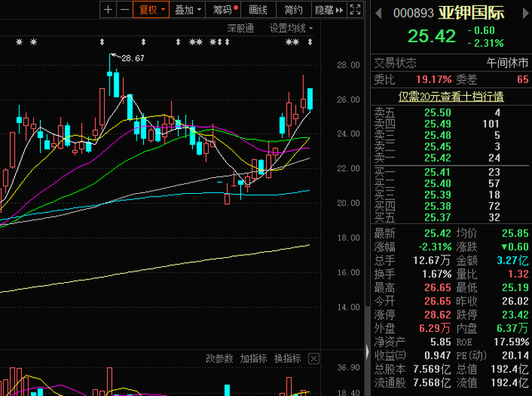Click 改参数 to change indicator parameters
Screen dimensions: 532x396
(x=219, y=359)
